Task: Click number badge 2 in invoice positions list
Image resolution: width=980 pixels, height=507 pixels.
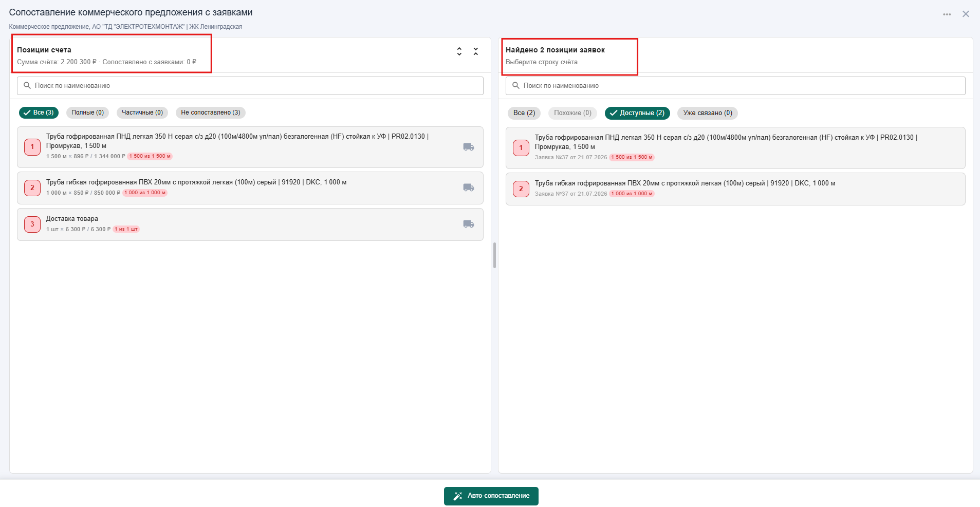Action: tap(32, 187)
